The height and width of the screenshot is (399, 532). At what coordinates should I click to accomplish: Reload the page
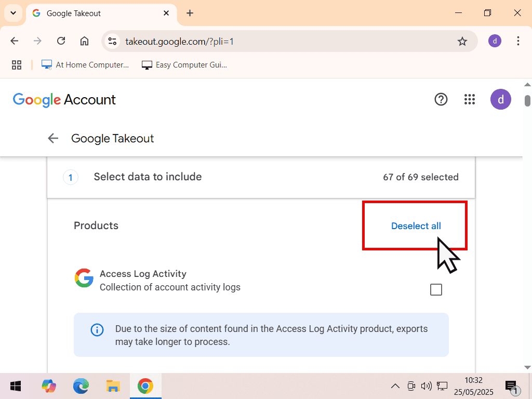[x=61, y=41]
